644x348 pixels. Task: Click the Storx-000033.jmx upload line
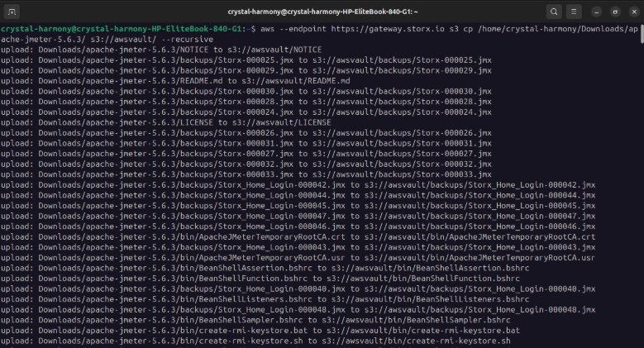[x=246, y=174]
